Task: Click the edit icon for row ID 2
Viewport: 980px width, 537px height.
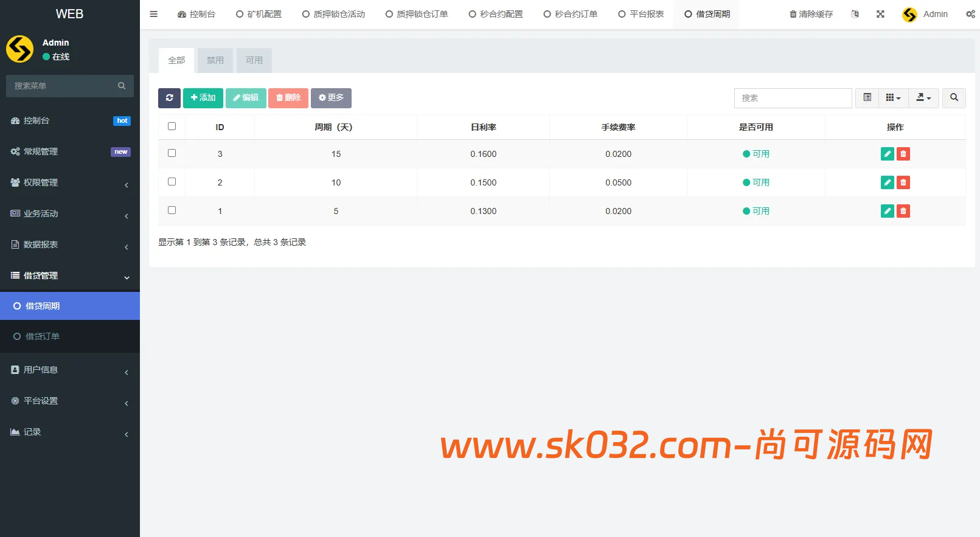Action: (888, 182)
